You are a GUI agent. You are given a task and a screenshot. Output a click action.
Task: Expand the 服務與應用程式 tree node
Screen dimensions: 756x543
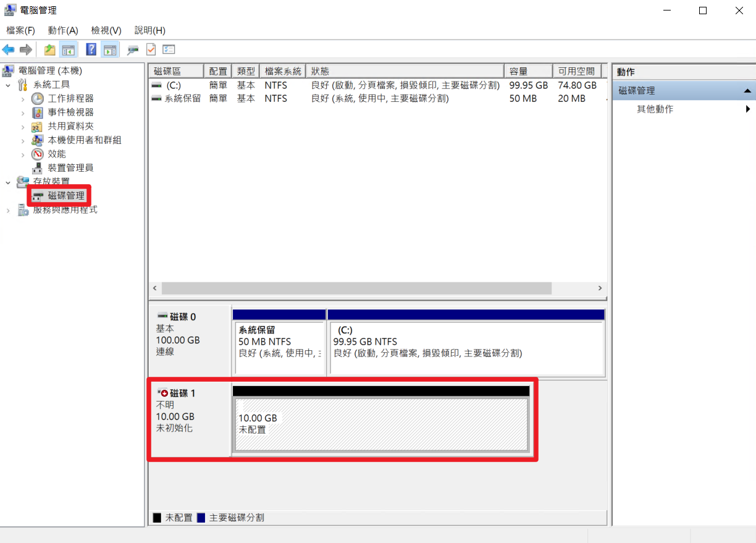(8, 210)
